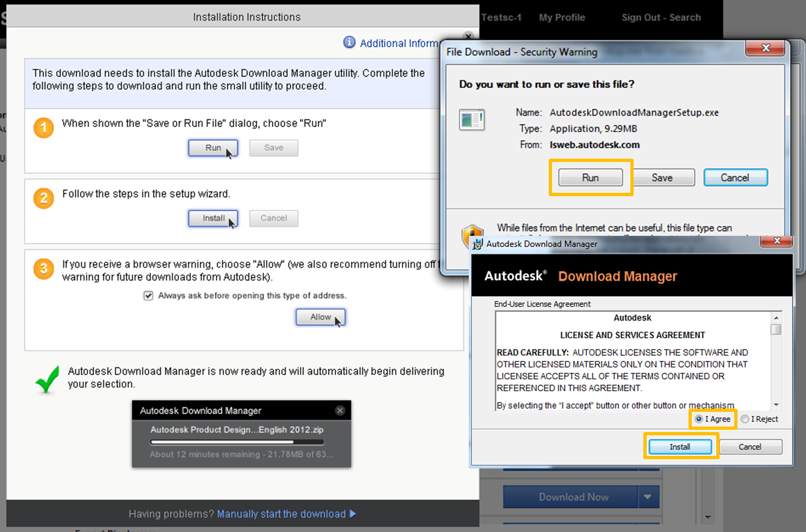The image size is (806, 532).
Task: Open My Profile in the top navigation
Action: pyautogui.click(x=562, y=17)
